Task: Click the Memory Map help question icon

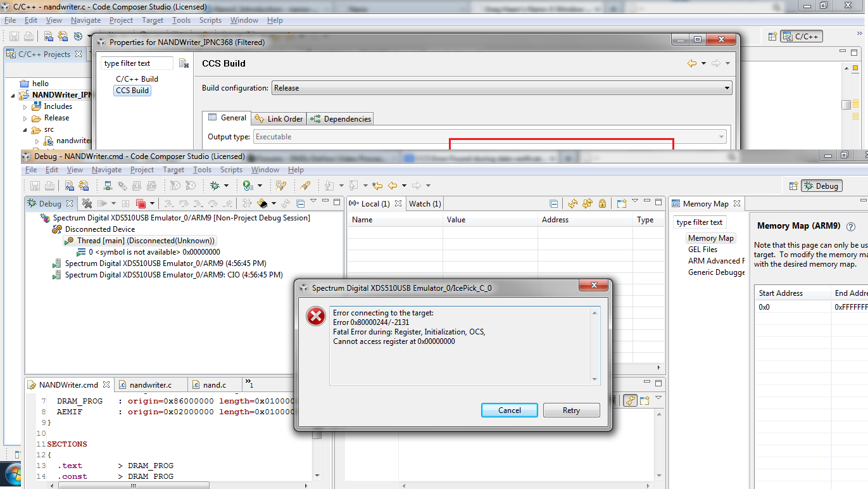Action: click(x=851, y=227)
